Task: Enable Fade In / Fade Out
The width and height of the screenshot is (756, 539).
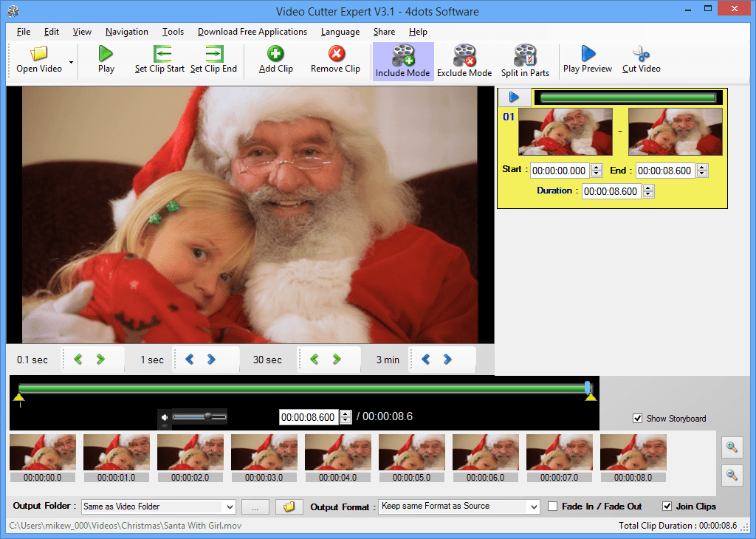Action: [551, 507]
